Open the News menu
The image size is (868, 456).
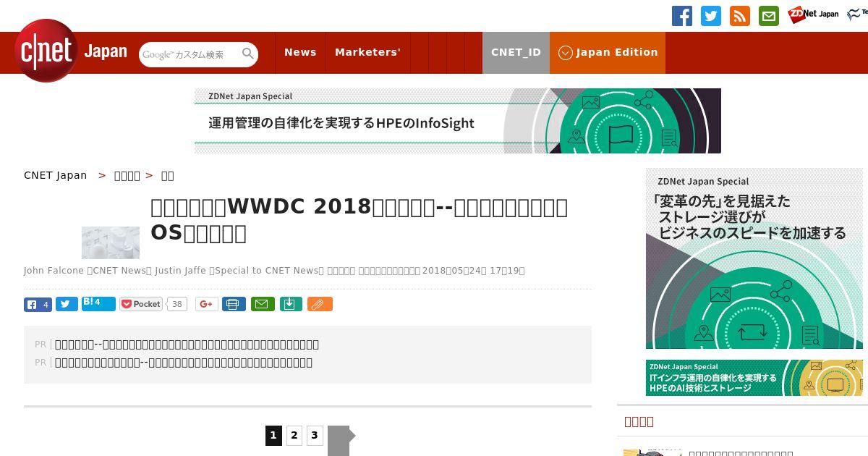coord(300,52)
